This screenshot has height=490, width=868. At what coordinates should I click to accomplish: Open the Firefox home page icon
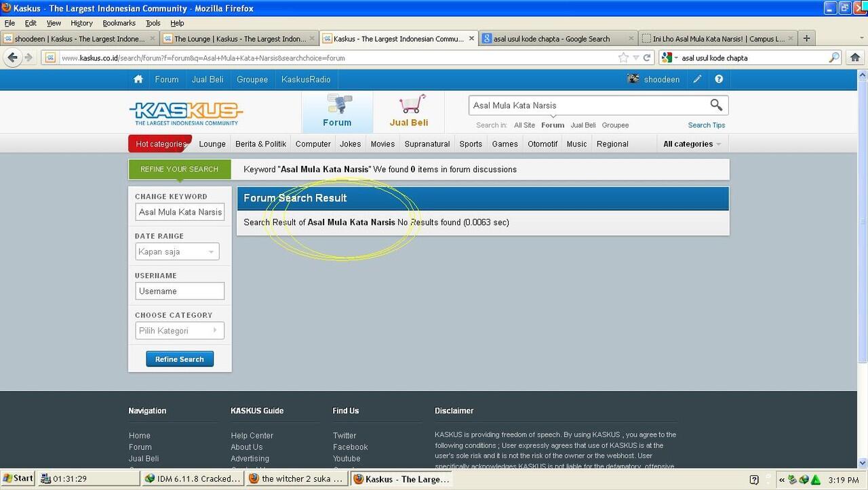[x=855, y=58]
